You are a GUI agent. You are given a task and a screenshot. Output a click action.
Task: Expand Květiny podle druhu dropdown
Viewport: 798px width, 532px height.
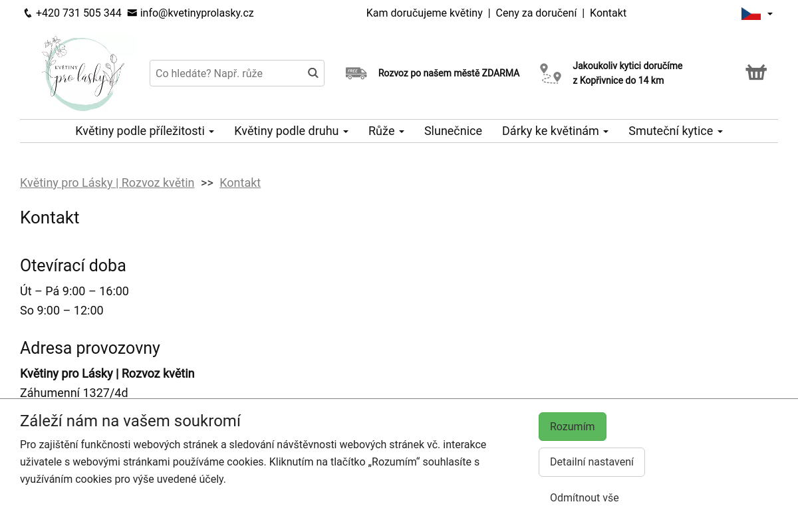pos(291,131)
